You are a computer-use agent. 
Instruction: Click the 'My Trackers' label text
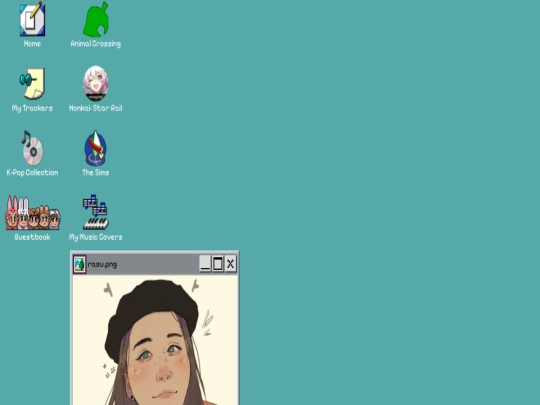pyautogui.click(x=32, y=108)
